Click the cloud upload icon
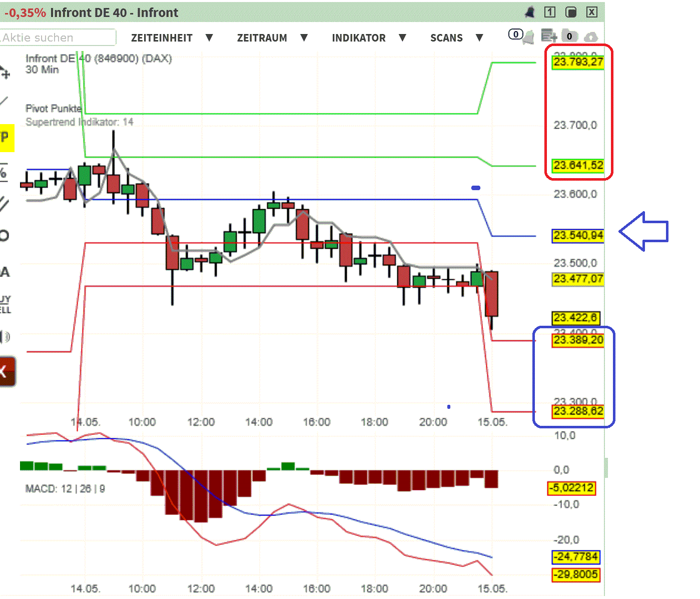The image size is (700, 599). 591,36
